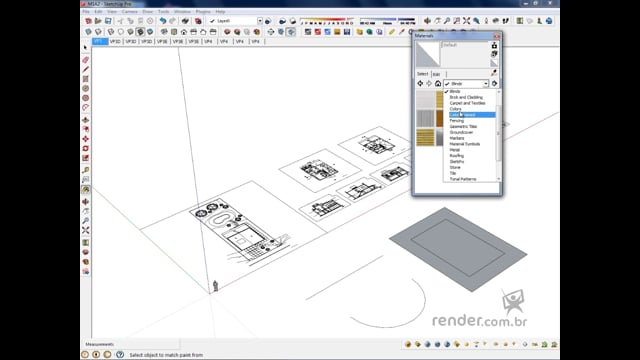
Task: Switch to the Edit tab in Materials
Action: coord(436,74)
